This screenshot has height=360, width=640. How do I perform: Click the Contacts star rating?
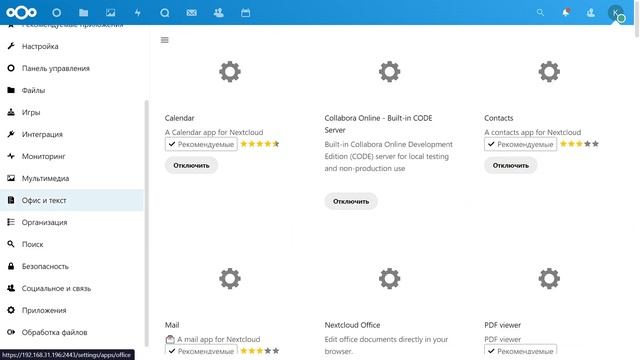pyautogui.click(x=579, y=144)
